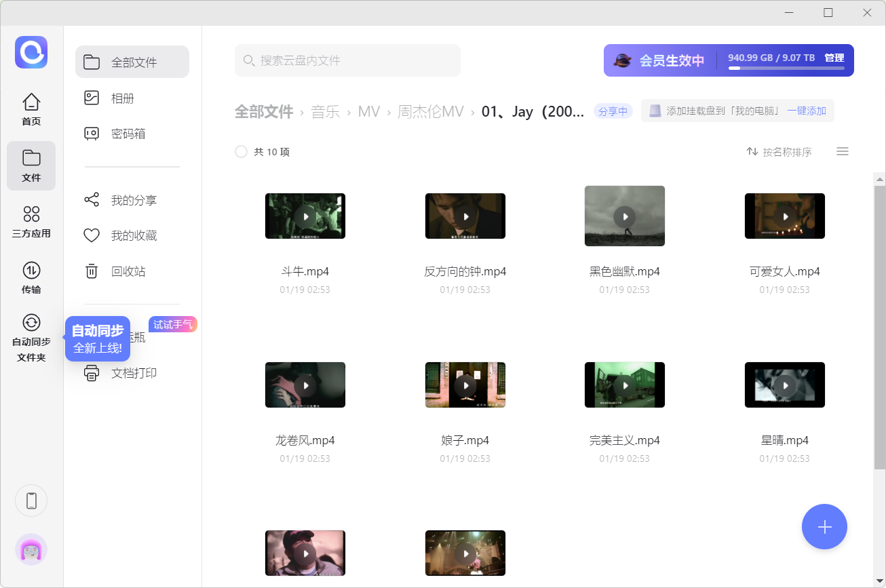Minimize the application window

788,12
